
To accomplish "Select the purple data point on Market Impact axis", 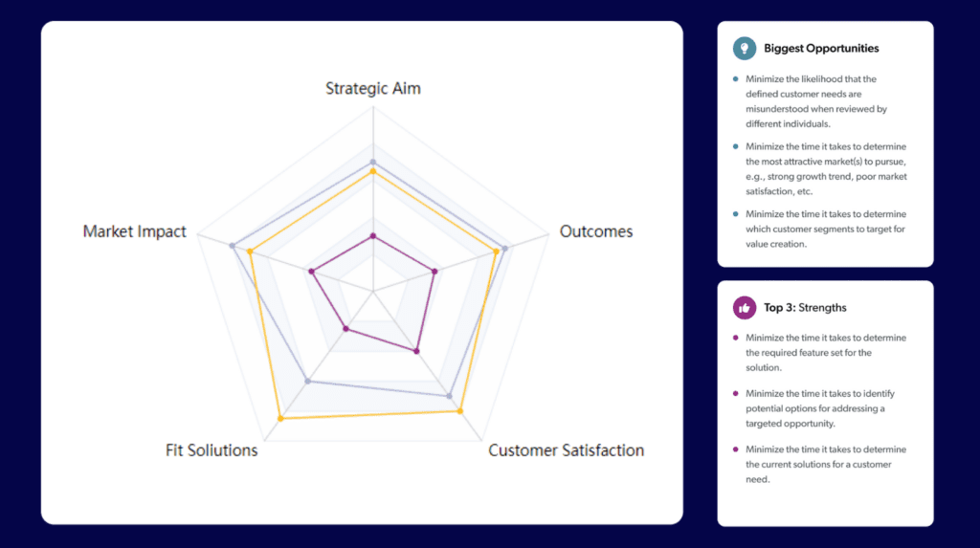I will (312, 272).
